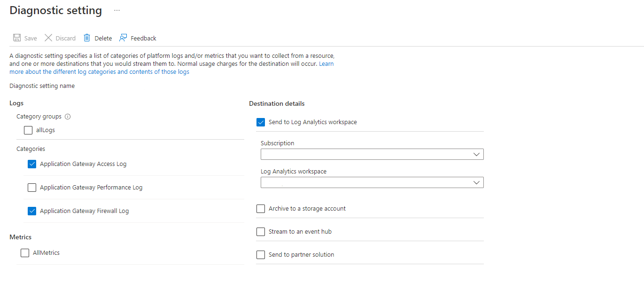Click the Delete toolbar label
The width and height of the screenshot is (644, 307).
tap(103, 39)
